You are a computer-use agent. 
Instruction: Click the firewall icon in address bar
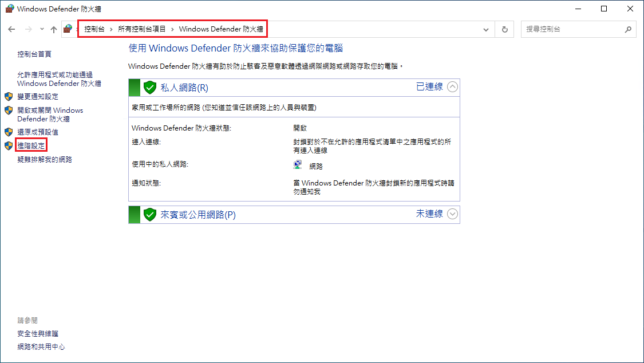point(68,29)
